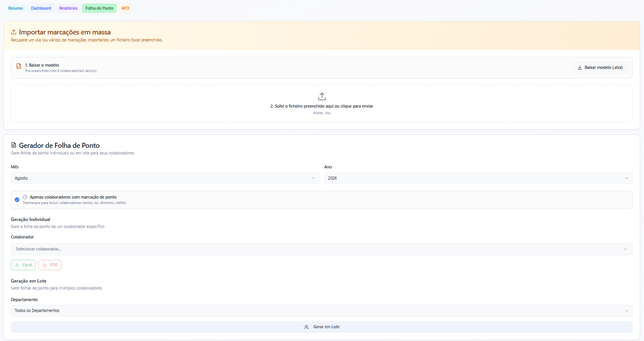Click the text '1. Baixar o modelo'

pyautogui.click(x=42, y=65)
